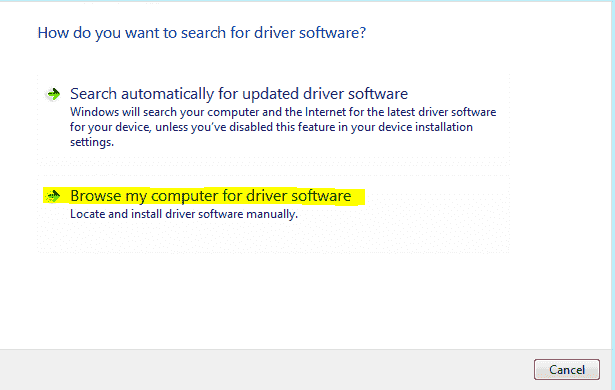Click the 'Locate and install driver software manually' text
615x390 pixels.
point(184,214)
